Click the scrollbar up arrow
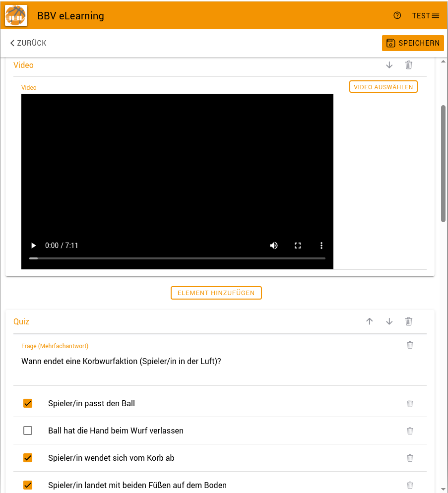Image resolution: width=448 pixels, height=493 pixels. 443,62
